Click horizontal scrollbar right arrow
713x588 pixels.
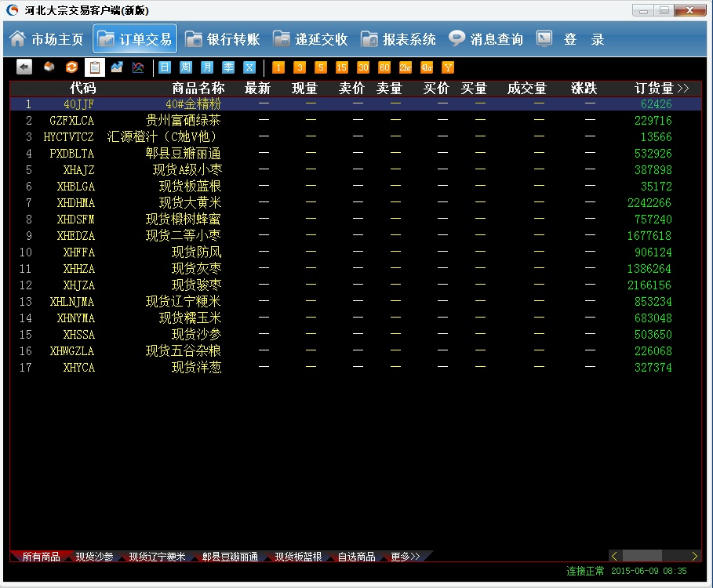[694, 556]
